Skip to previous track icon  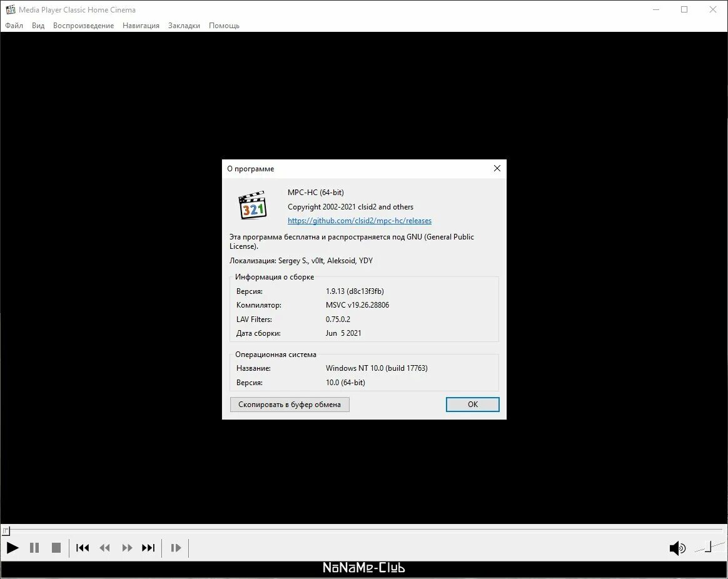(83, 548)
